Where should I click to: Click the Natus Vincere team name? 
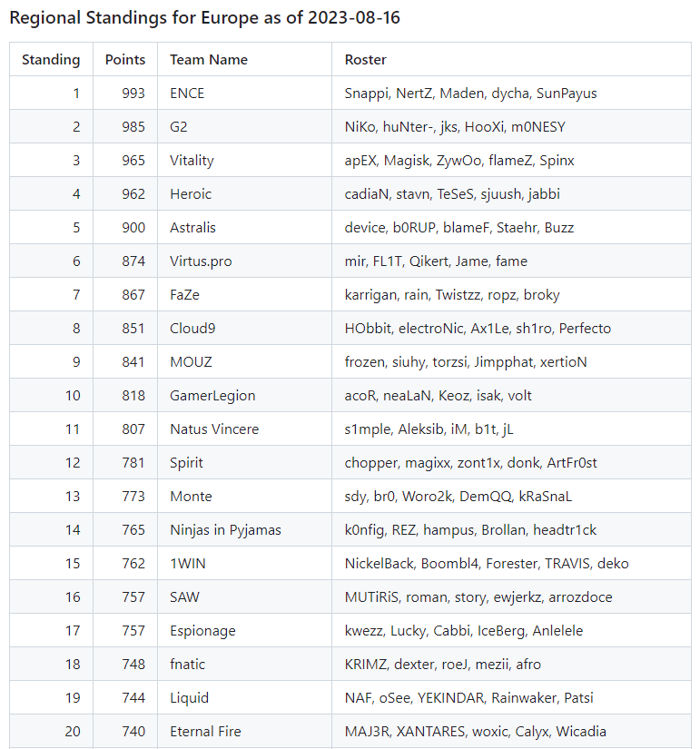214,429
